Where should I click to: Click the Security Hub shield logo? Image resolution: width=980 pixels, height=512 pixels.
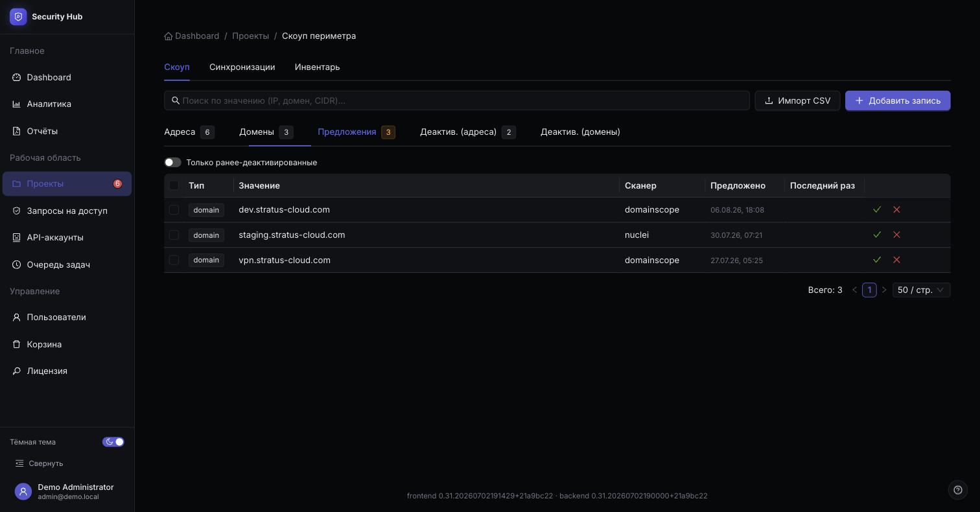(x=18, y=17)
